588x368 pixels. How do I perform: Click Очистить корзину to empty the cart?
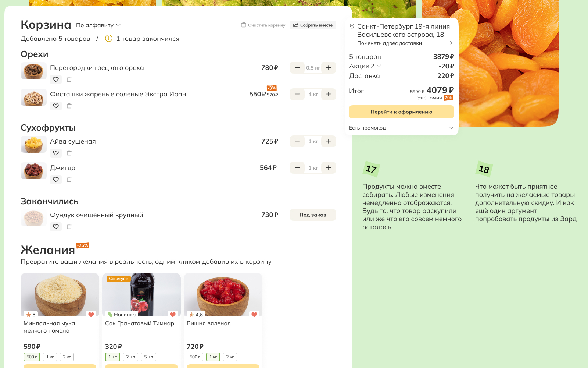(x=263, y=25)
